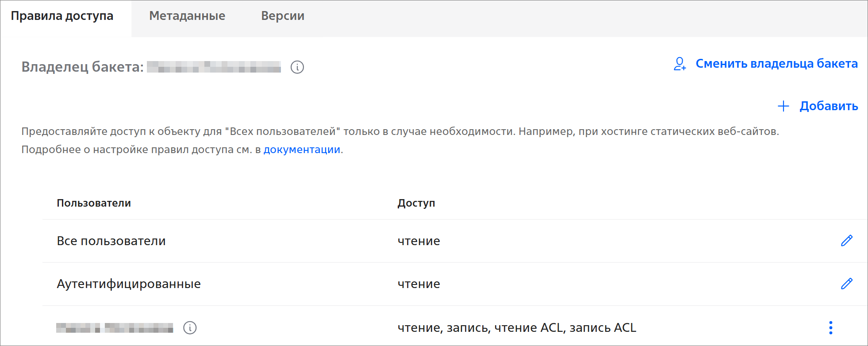The width and height of the screenshot is (868, 346).
Task: Click the Доступ column header
Action: tap(416, 203)
